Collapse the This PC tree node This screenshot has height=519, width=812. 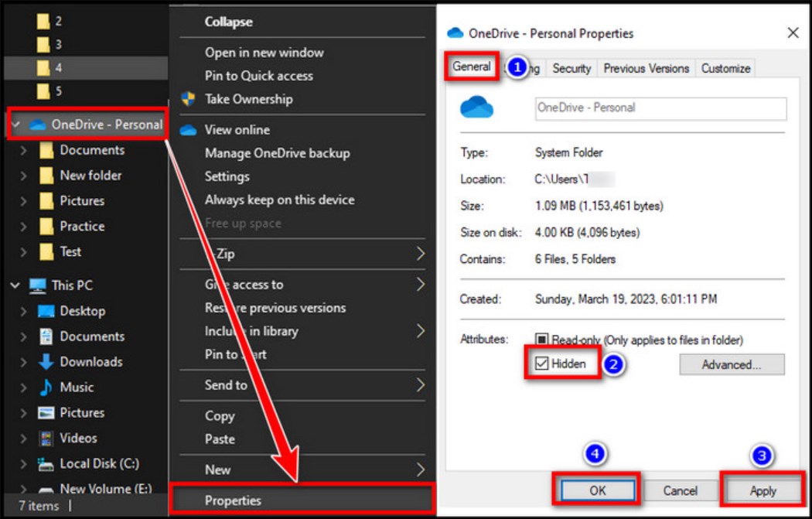[15, 285]
